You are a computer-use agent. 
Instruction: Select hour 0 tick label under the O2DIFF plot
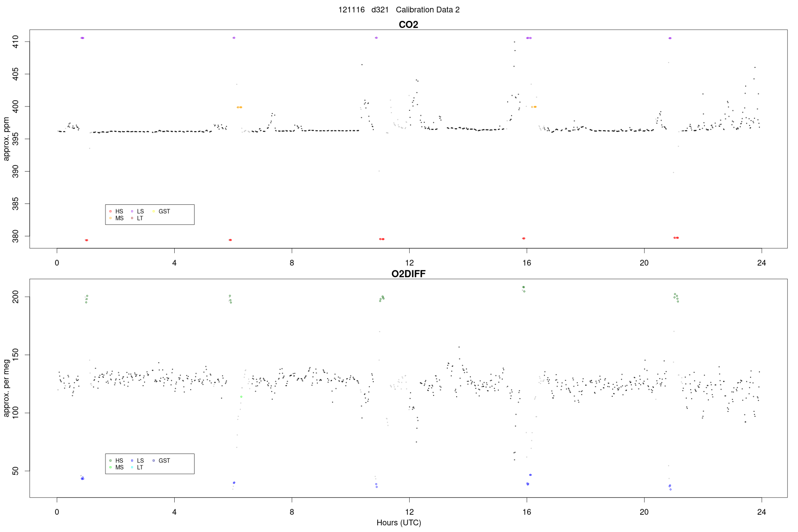pyautogui.click(x=57, y=512)
